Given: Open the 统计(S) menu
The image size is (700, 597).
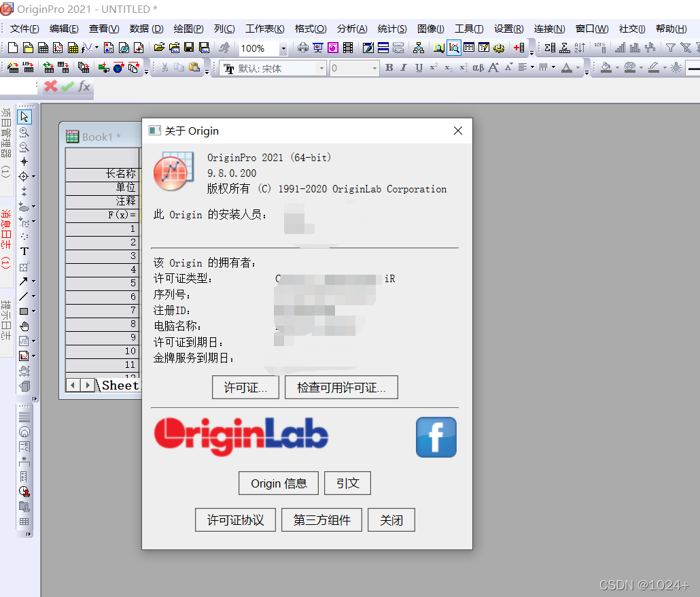Looking at the screenshot, I should point(392,29).
